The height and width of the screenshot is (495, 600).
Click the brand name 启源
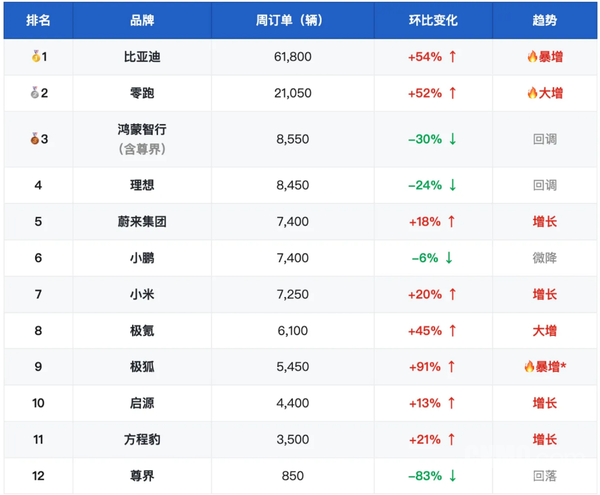[142, 403]
